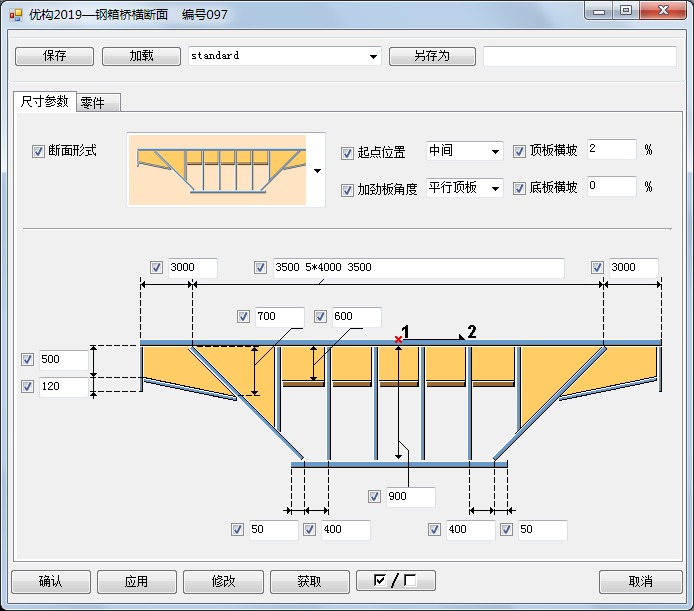Image resolution: width=694 pixels, height=611 pixels.
Task: Click the right 50 bottom offset field
Action: point(543,530)
